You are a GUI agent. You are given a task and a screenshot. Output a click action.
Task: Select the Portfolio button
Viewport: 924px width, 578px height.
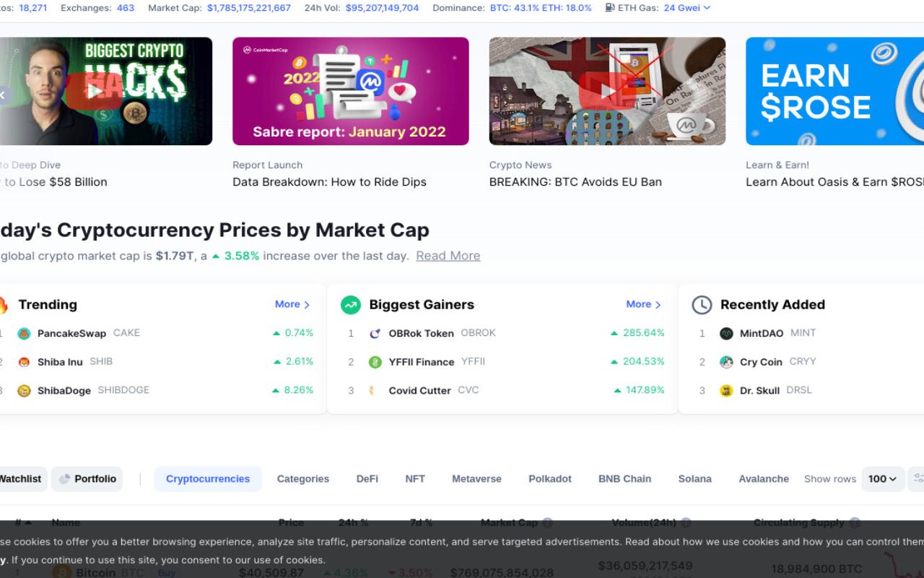(x=87, y=479)
